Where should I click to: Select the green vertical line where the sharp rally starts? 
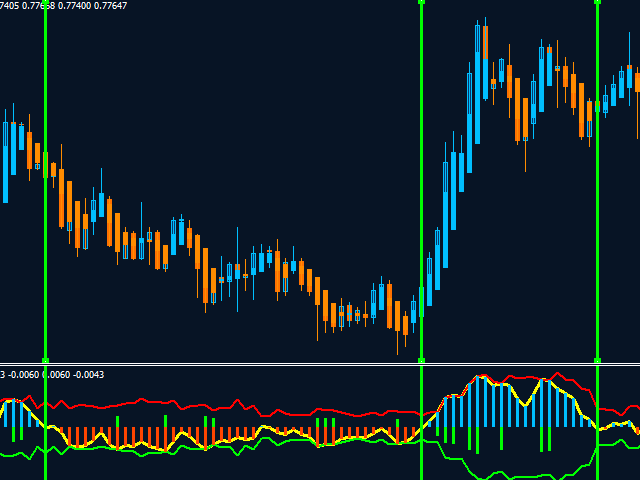point(422,240)
